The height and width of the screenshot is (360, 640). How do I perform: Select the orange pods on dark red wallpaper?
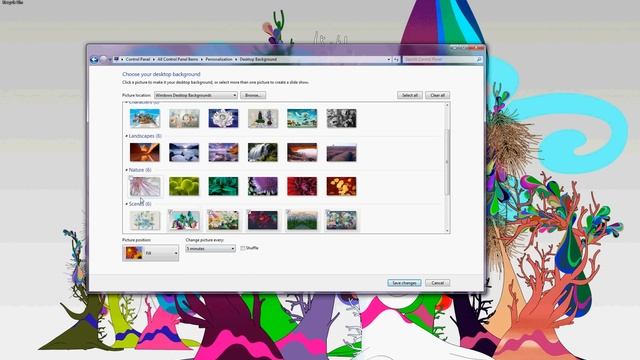pyautogui.click(x=341, y=186)
